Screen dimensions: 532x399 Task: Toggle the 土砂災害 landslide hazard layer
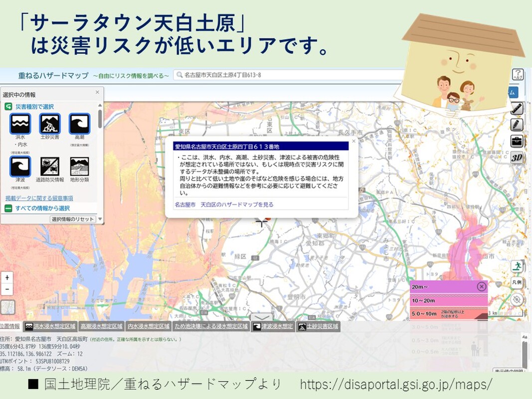(x=50, y=124)
